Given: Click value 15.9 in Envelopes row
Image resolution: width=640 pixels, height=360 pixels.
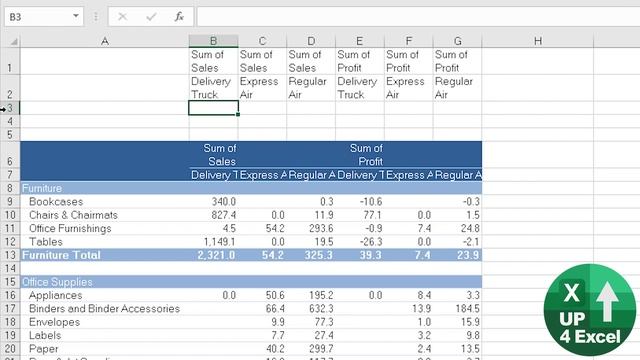Looking at the screenshot, I should (x=470, y=322).
